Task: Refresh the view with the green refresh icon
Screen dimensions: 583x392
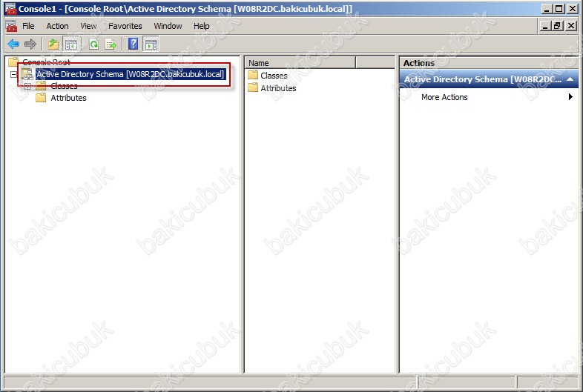Action: point(94,44)
